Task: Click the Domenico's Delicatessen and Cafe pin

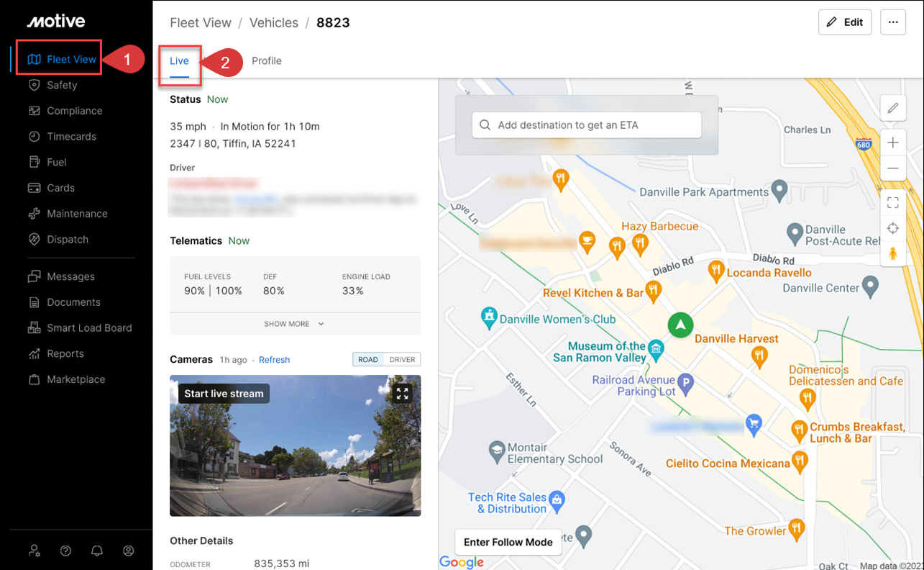Action: tap(808, 397)
